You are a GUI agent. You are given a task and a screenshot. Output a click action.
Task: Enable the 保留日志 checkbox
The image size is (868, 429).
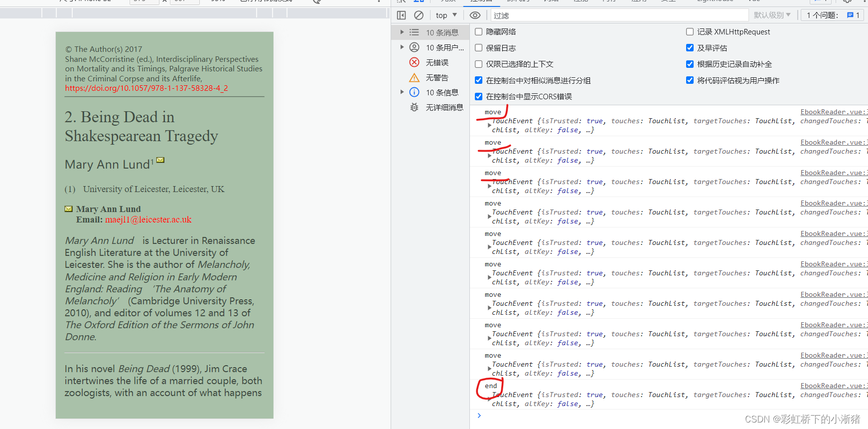(x=478, y=48)
